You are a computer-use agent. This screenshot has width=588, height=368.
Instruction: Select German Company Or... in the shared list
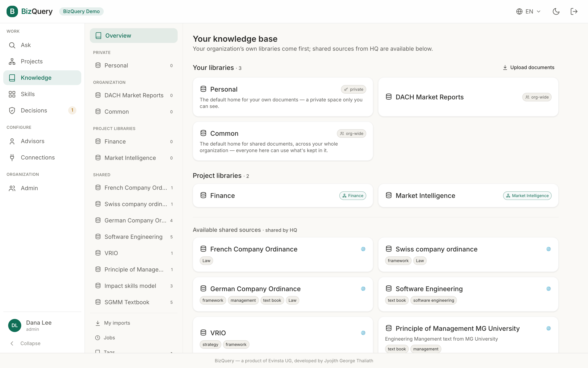pos(134,221)
